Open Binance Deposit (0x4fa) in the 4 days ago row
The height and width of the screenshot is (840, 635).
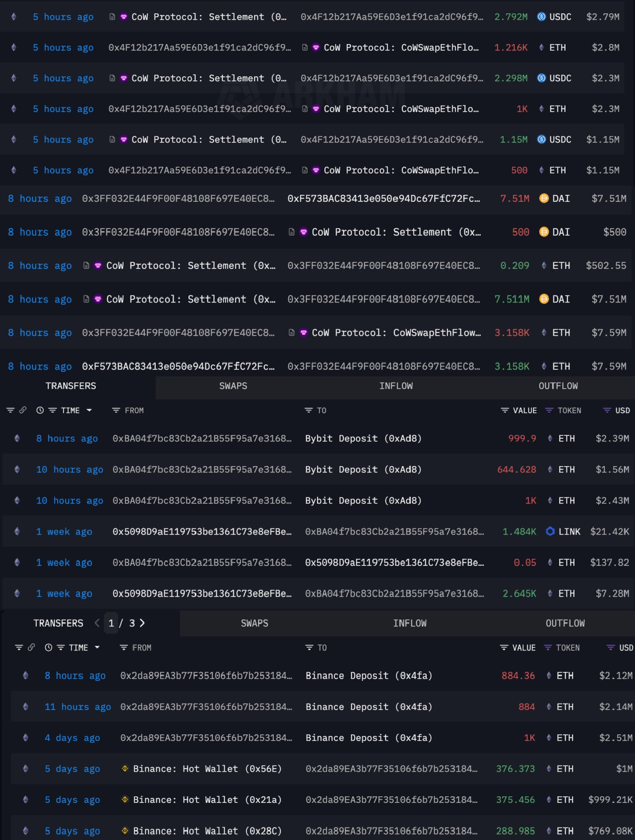(369, 738)
